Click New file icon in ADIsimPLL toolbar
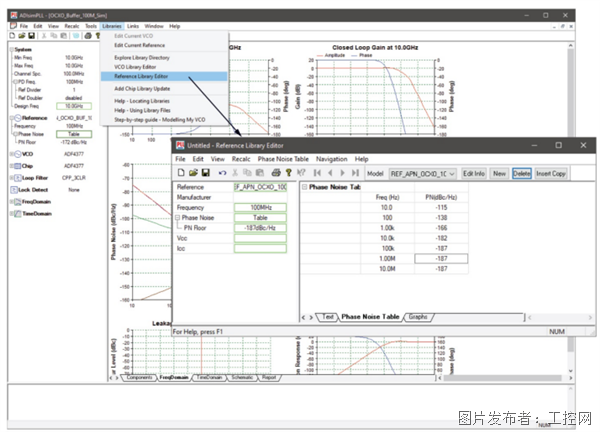This screenshot has height=432, width=600. coord(12,36)
